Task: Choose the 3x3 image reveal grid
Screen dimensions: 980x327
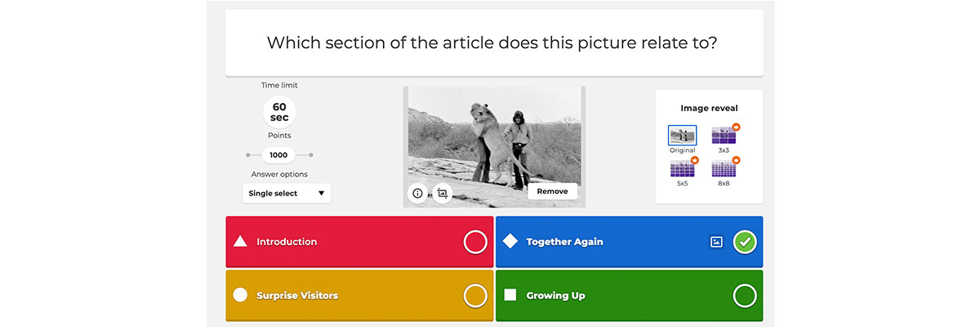Action: 724,135
